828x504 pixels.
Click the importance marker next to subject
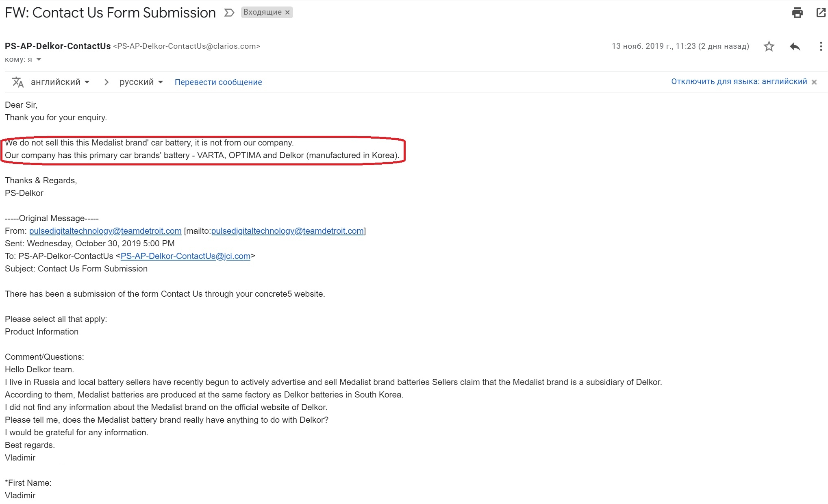click(229, 13)
